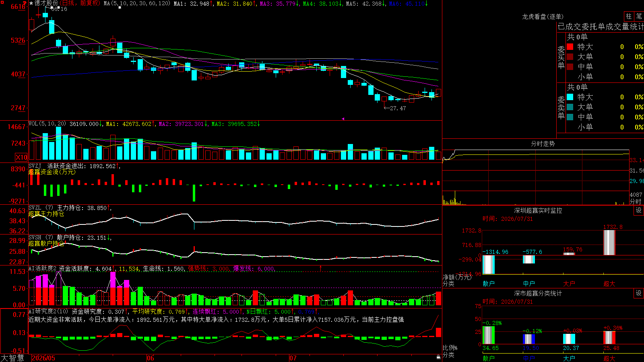Viewport: 644px width, 362px height.
Task: Click the stock name 德才股份
Action: click(x=46, y=3)
